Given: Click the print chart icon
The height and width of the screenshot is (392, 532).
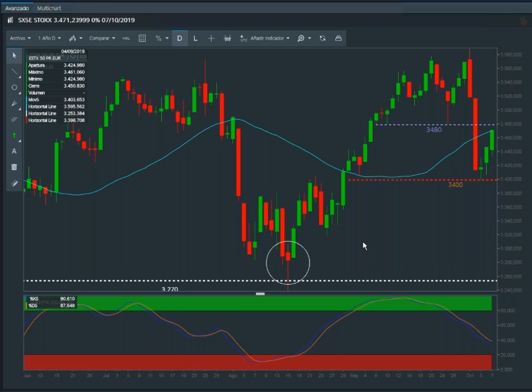Looking at the screenshot, I should [339, 38].
